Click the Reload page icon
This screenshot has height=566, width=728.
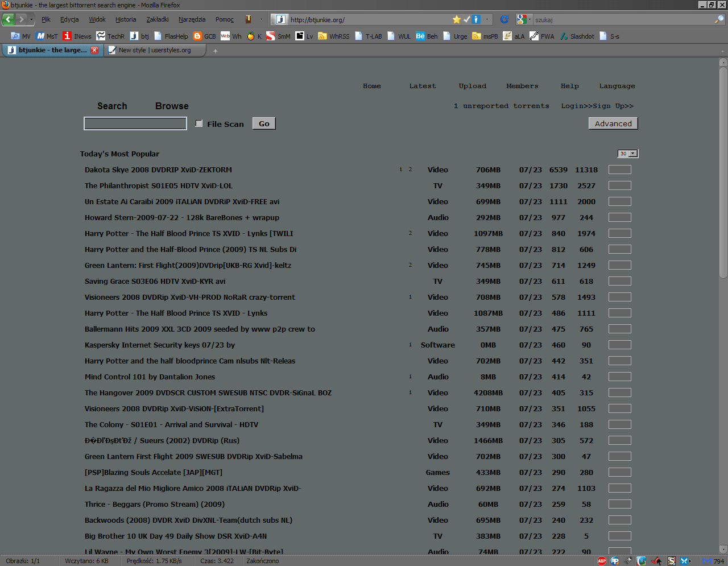504,19
